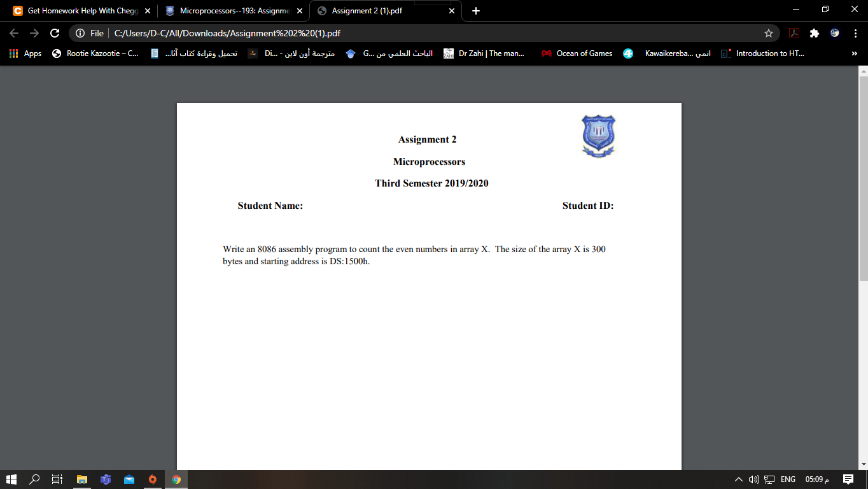Click the "Assignment 2" heading text
868x489 pixels.
click(x=428, y=139)
